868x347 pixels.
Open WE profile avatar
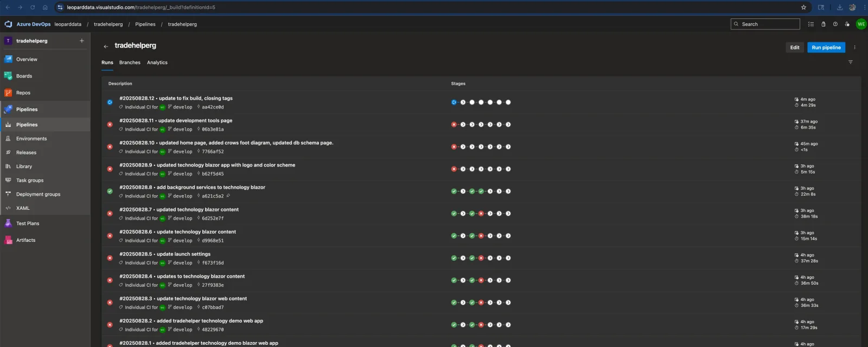[x=861, y=24]
